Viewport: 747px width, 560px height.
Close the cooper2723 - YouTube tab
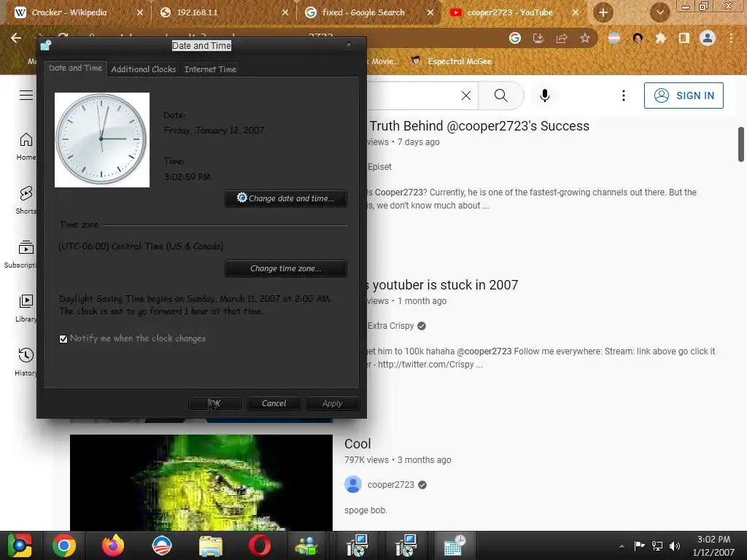(576, 12)
